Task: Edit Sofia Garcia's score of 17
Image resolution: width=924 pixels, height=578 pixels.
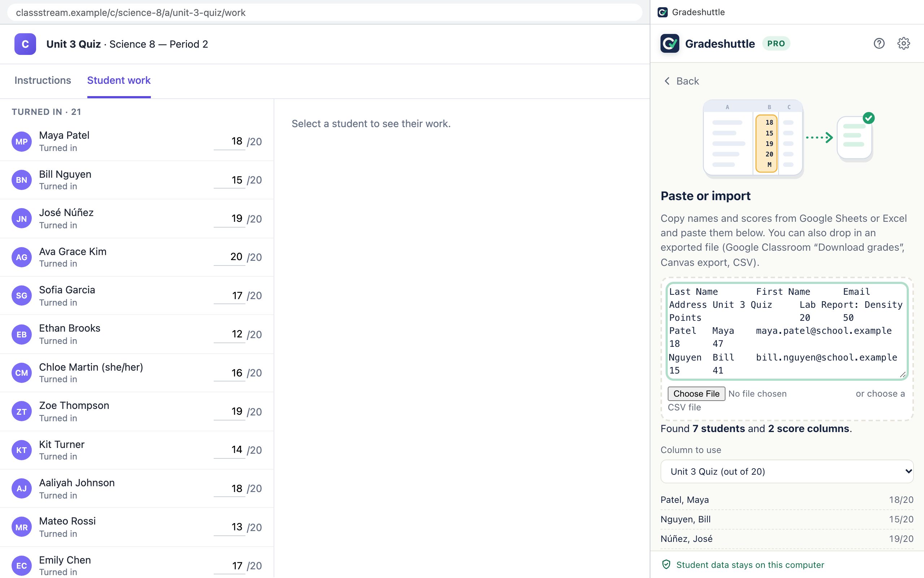Action: pyautogui.click(x=229, y=296)
